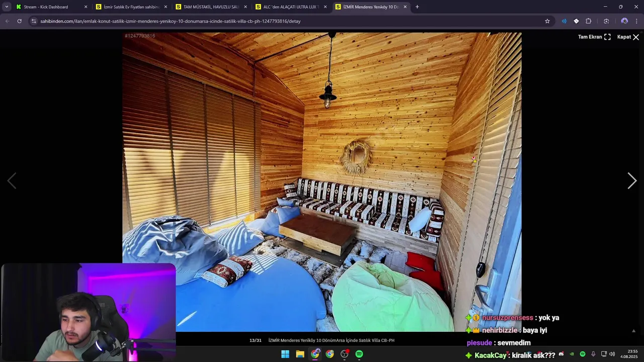644x362 pixels.
Task: Click the photo counter 13/31
Action: tap(256, 340)
